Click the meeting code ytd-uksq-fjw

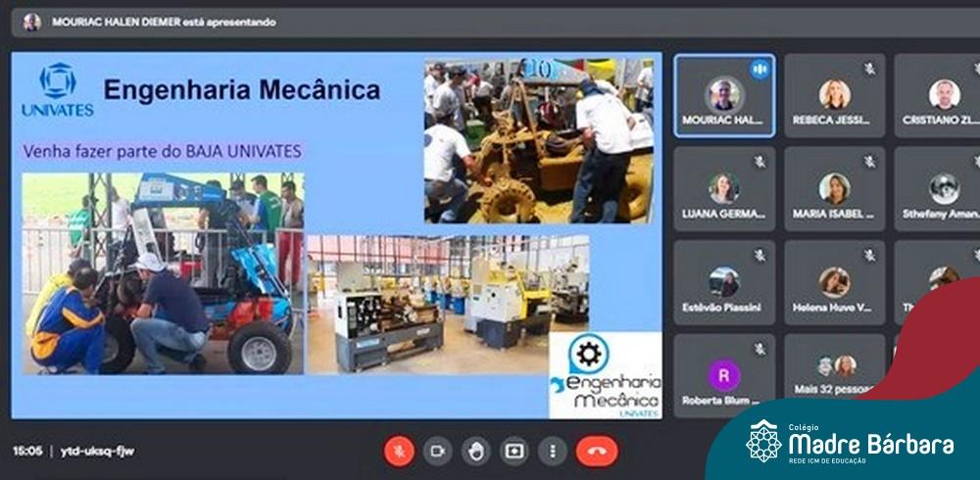97,452
